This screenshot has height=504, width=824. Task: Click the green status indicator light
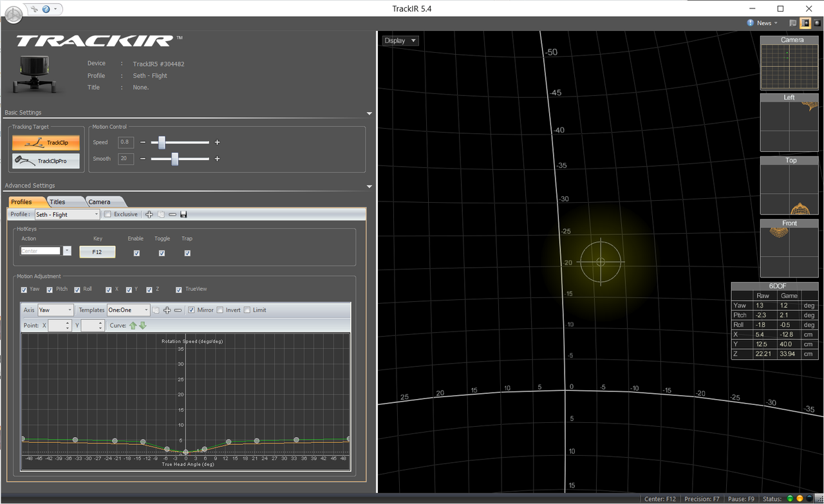pyautogui.click(x=791, y=499)
